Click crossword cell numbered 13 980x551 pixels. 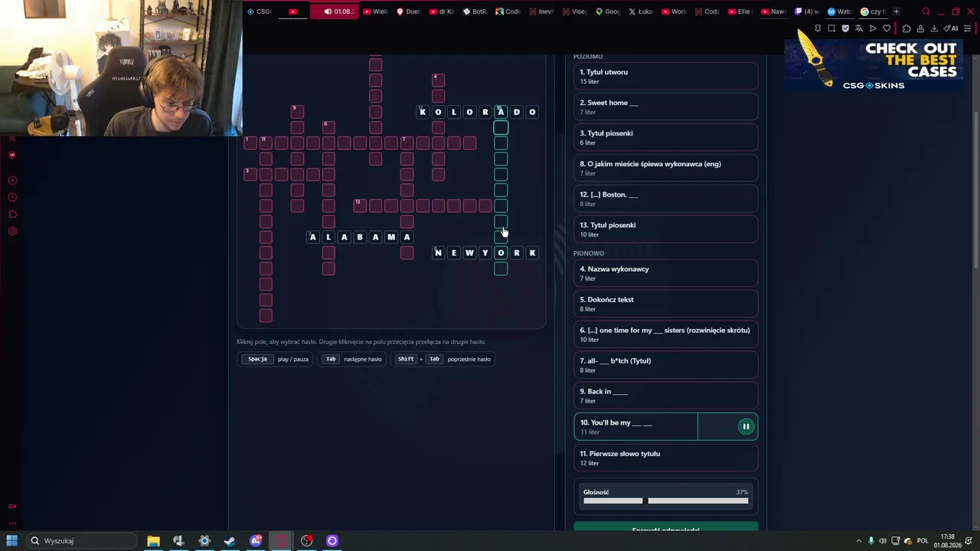[360, 205]
